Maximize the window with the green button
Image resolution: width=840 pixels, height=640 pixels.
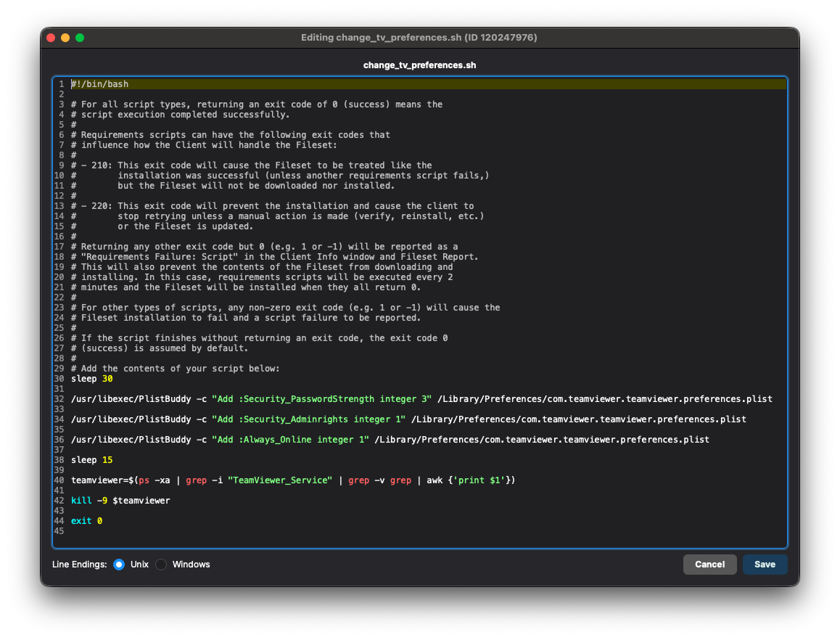80,38
